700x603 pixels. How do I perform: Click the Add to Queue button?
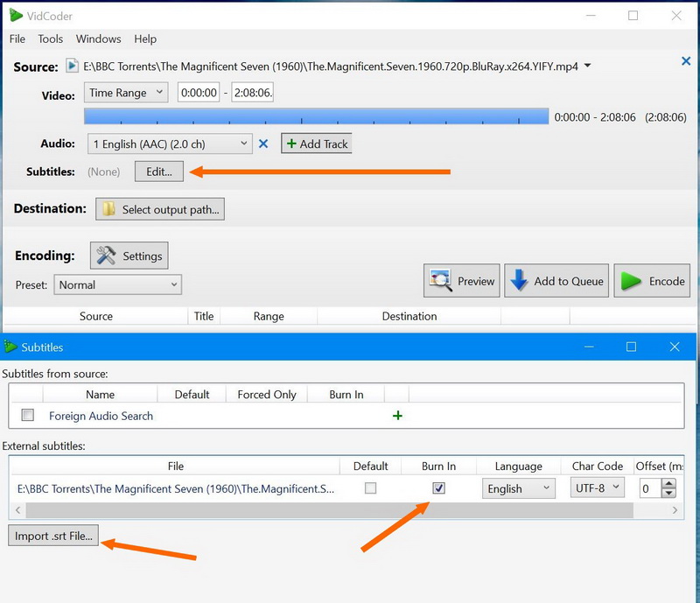coord(556,281)
